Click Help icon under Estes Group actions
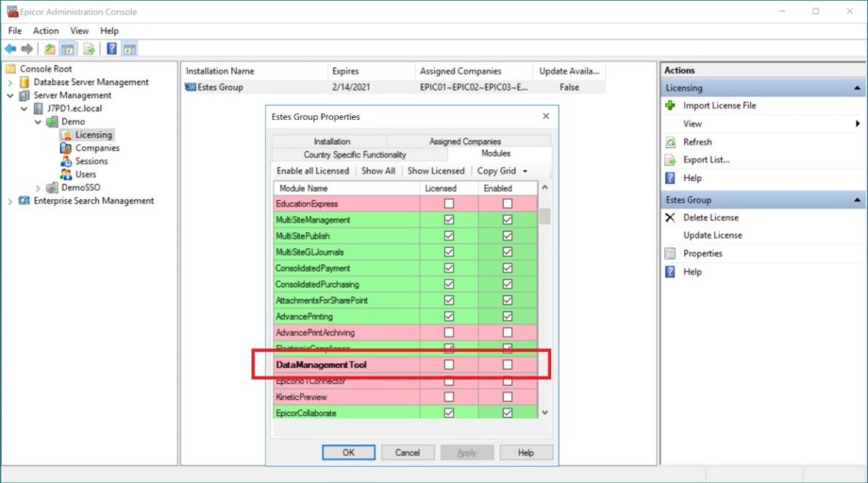 coord(671,272)
